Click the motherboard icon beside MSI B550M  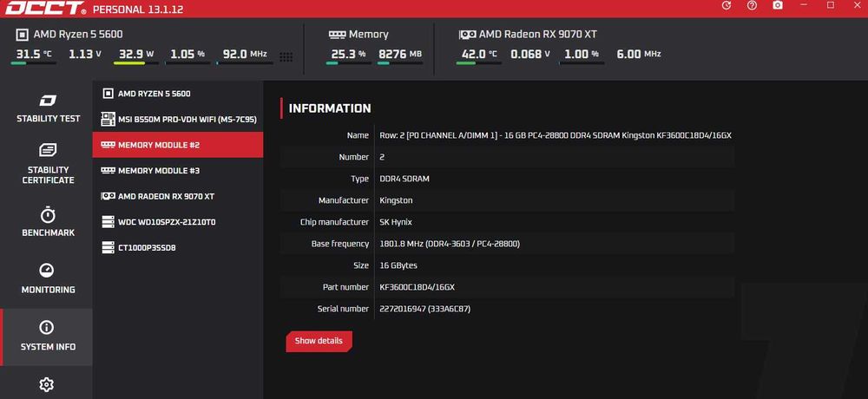tap(108, 119)
